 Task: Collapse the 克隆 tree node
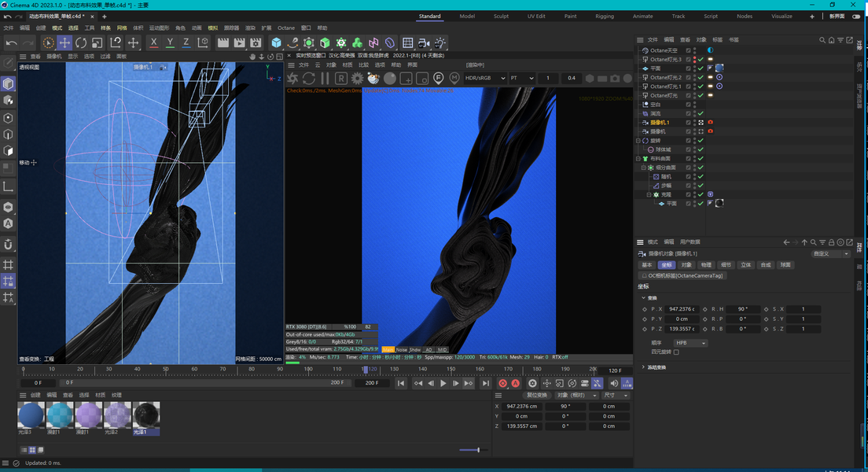pyautogui.click(x=649, y=194)
